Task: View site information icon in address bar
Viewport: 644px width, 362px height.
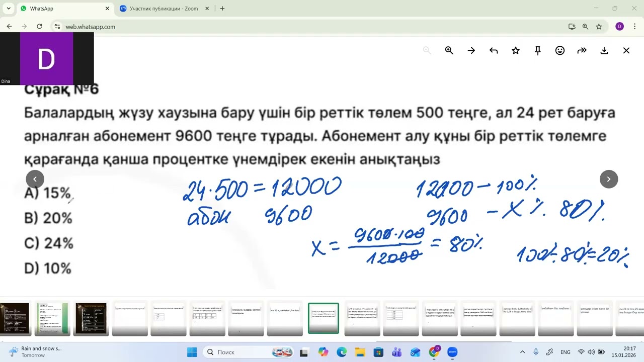Action: pos(57,27)
